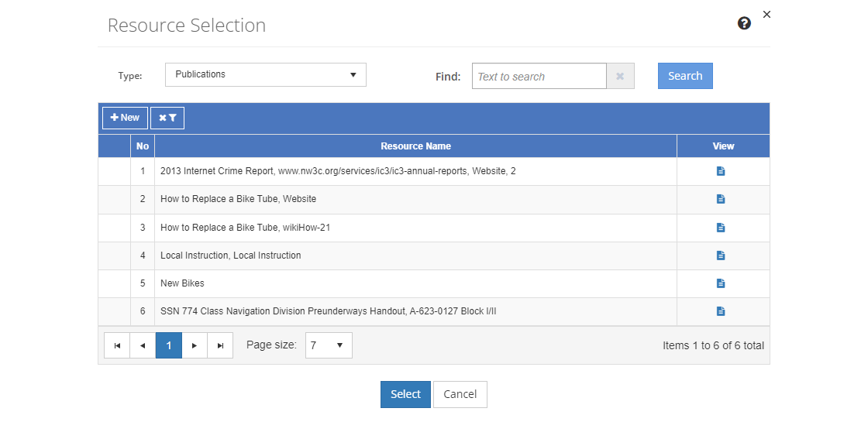
Task: Open the Page size dropdown set to 7
Action: (x=329, y=345)
